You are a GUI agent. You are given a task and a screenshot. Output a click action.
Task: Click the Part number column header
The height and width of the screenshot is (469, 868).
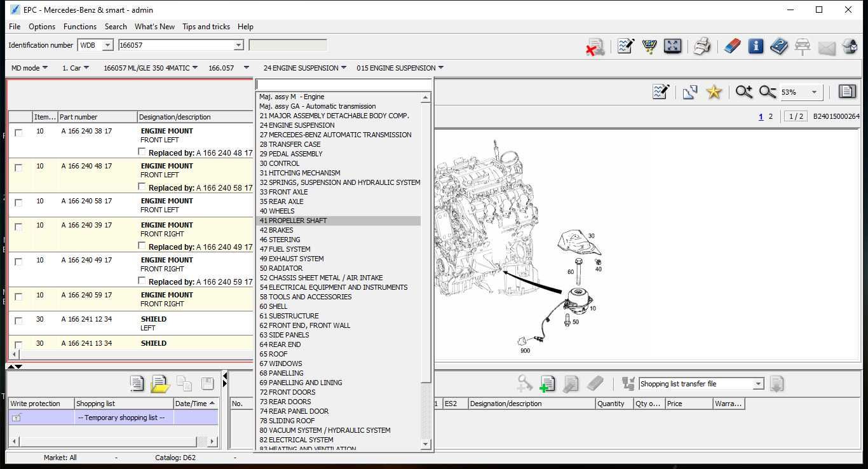pyautogui.click(x=97, y=117)
